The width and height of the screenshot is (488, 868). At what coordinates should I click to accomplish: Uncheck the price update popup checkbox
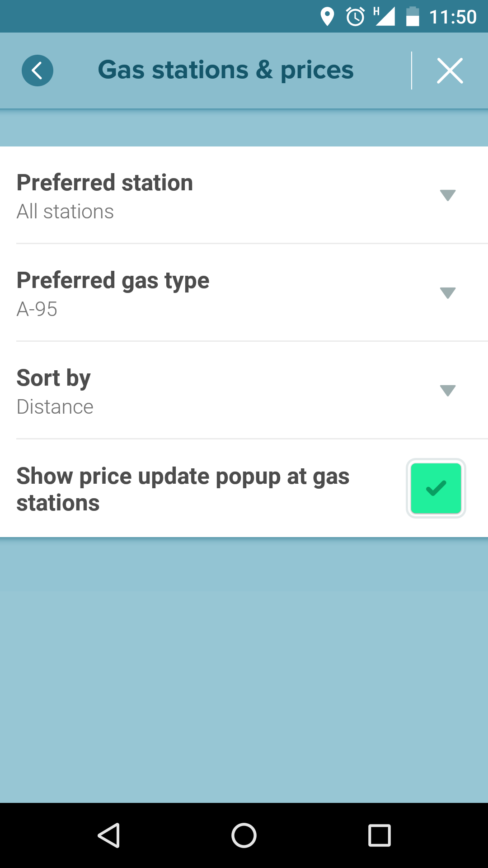click(x=436, y=488)
